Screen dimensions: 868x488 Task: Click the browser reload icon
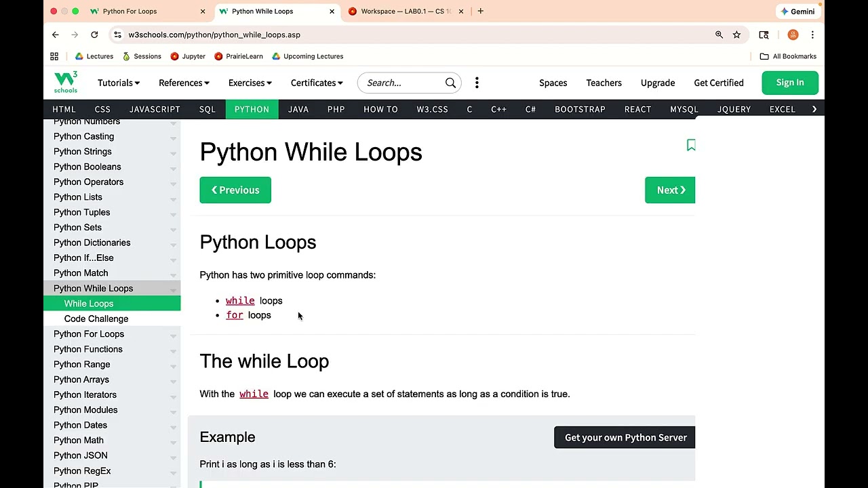94,35
